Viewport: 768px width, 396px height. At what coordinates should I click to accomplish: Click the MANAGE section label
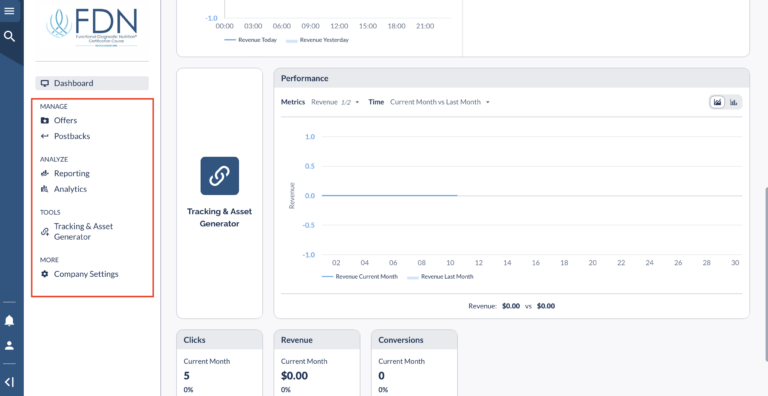point(54,106)
